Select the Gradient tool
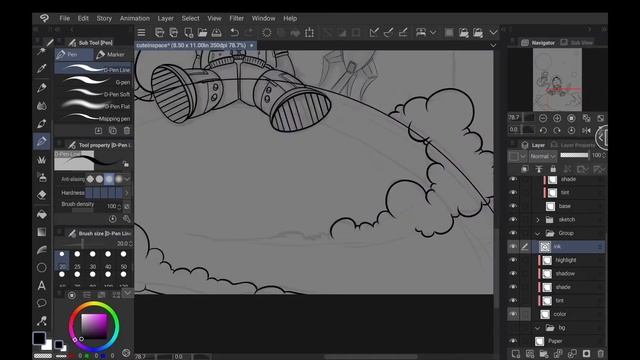This screenshot has width=640, height=360. coord(42,232)
